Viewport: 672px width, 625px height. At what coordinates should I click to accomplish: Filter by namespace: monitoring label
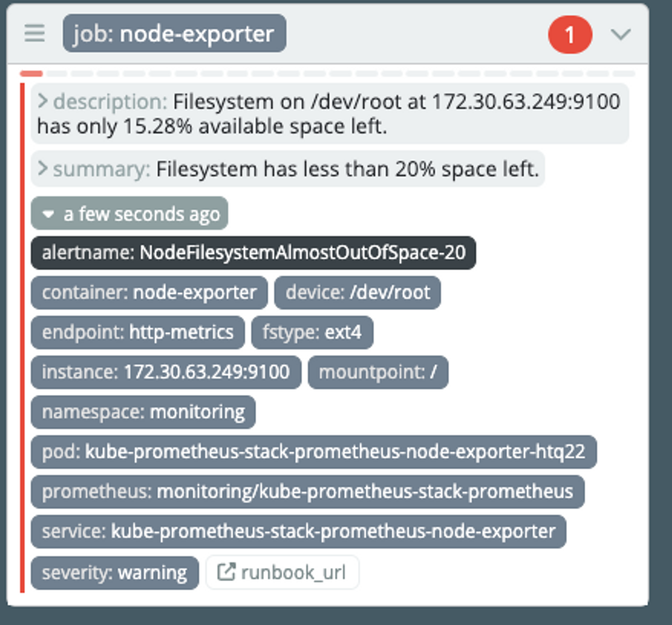[143, 412]
